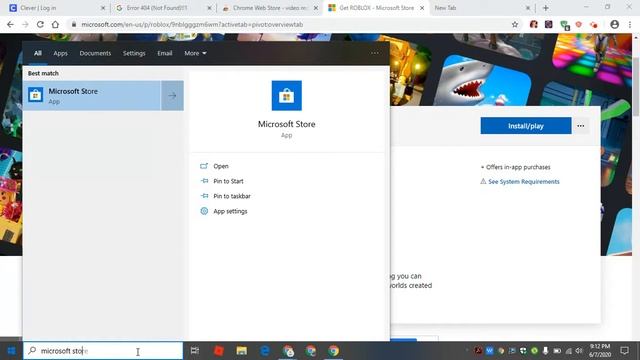
Task: Switch search filter to All
Action: [x=38, y=53]
